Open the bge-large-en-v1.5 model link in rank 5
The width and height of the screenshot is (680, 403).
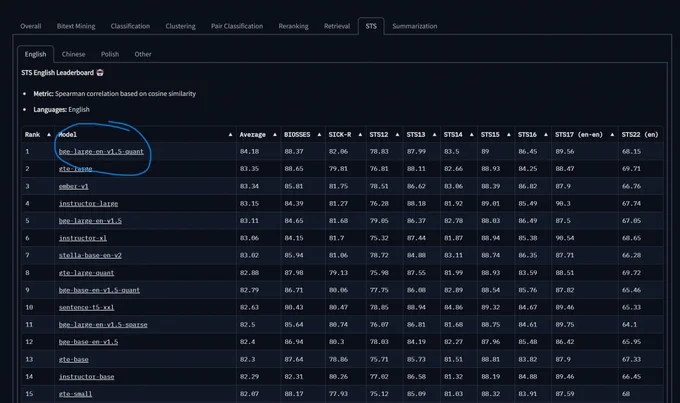(90, 221)
